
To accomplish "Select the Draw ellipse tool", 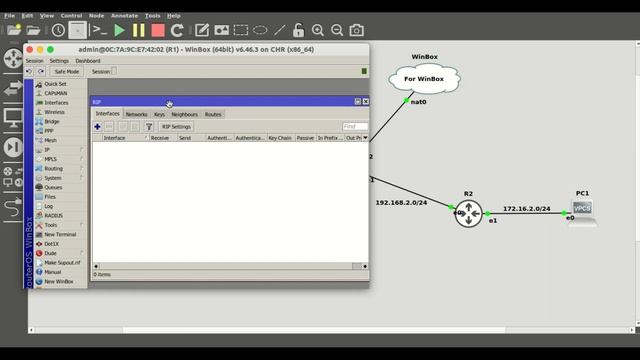I will coord(260,30).
